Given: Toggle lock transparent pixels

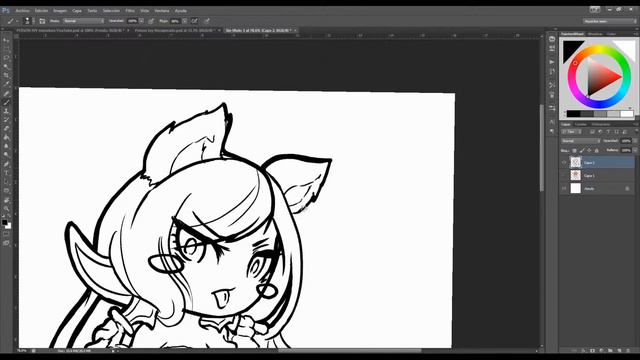Looking at the screenshot, I should (x=574, y=151).
